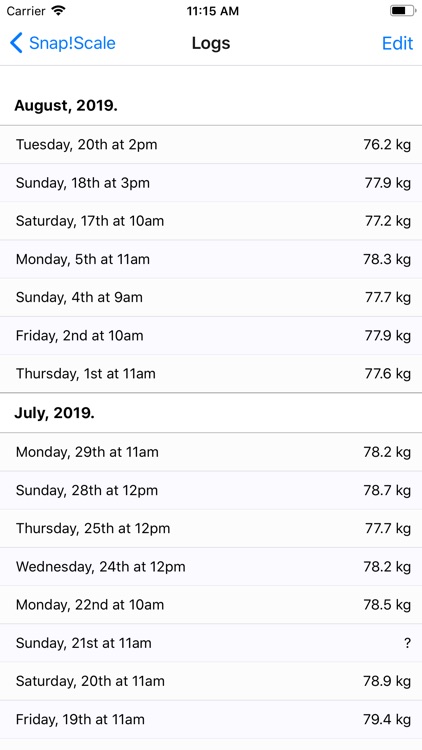Open Sunday, 4th at 9am entry

click(211, 298)
